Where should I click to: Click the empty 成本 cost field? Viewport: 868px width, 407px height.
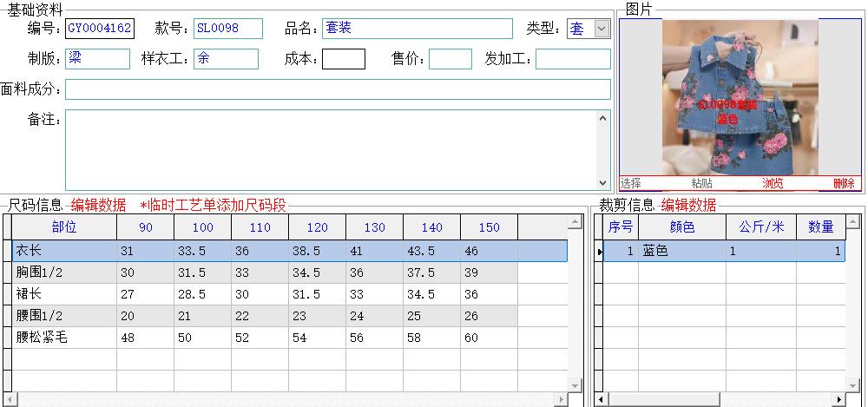(x=343, y=59)
